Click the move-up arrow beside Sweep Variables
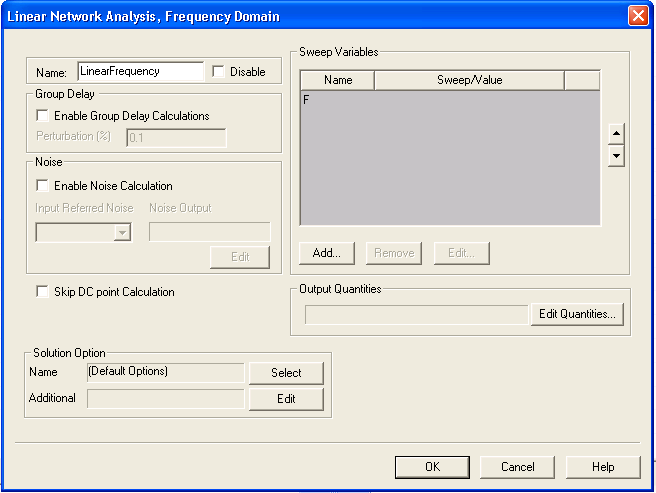 [x=616, y=134]
